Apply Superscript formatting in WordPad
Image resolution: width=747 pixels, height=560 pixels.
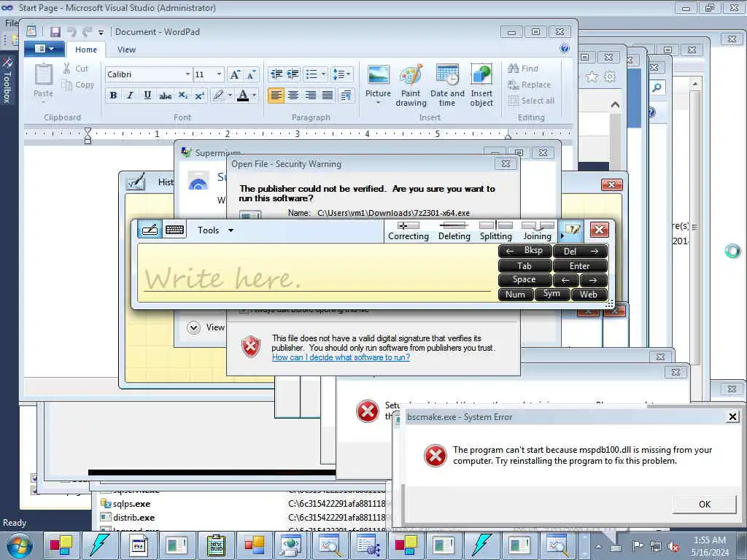(200, 96)
